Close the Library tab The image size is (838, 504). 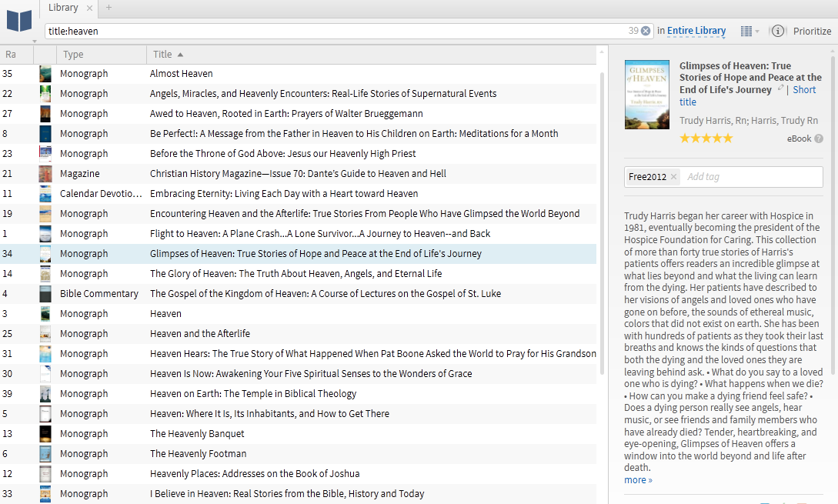(89, 8)
